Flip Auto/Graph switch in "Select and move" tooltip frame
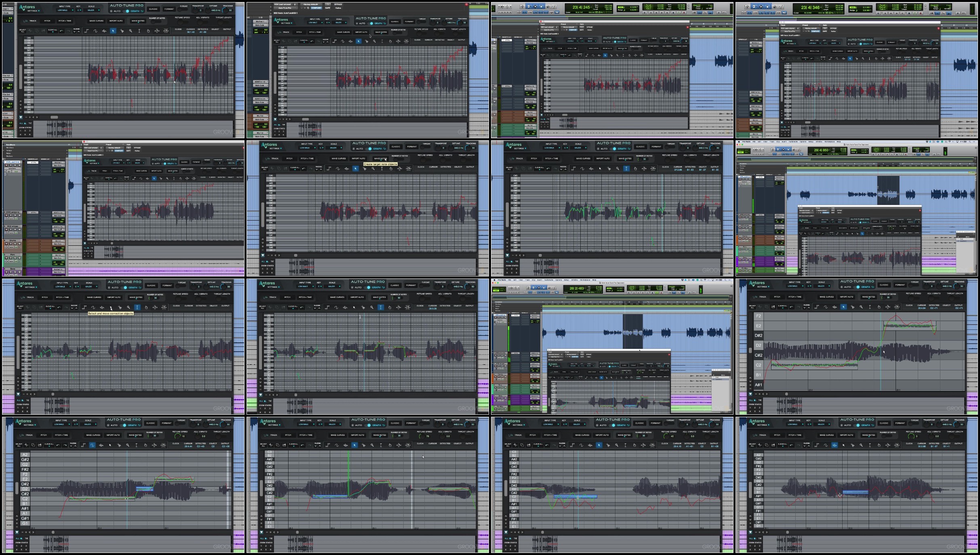This screenshot has width=980, height=555. tap(124, 287)
